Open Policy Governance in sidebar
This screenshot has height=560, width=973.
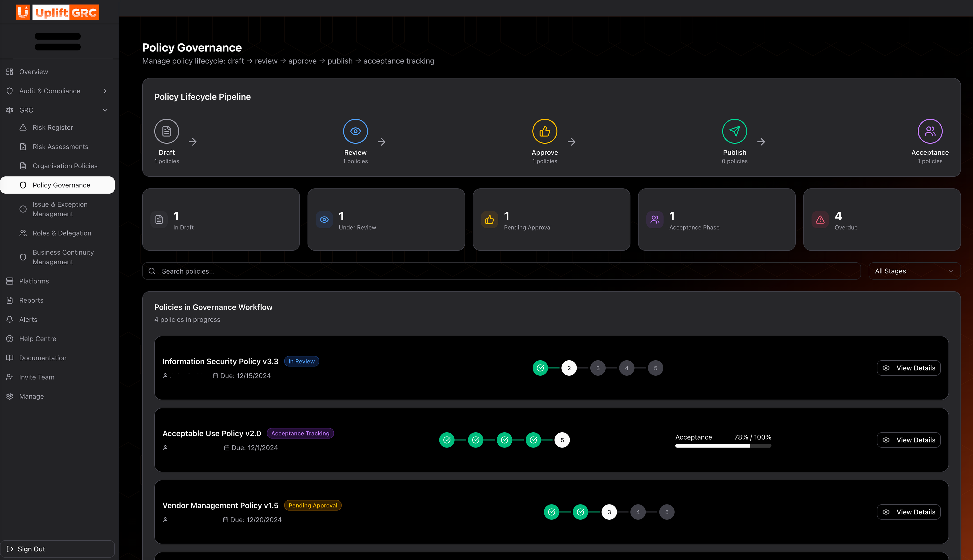tap(57, 185)
